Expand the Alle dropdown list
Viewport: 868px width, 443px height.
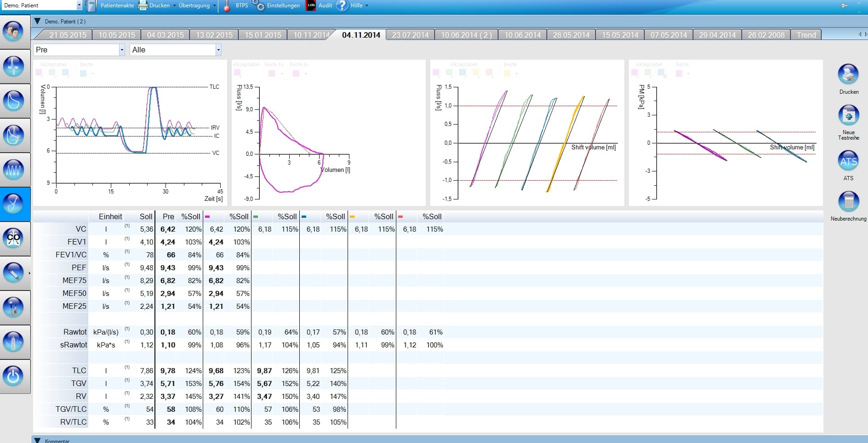(x=176, y=50)
